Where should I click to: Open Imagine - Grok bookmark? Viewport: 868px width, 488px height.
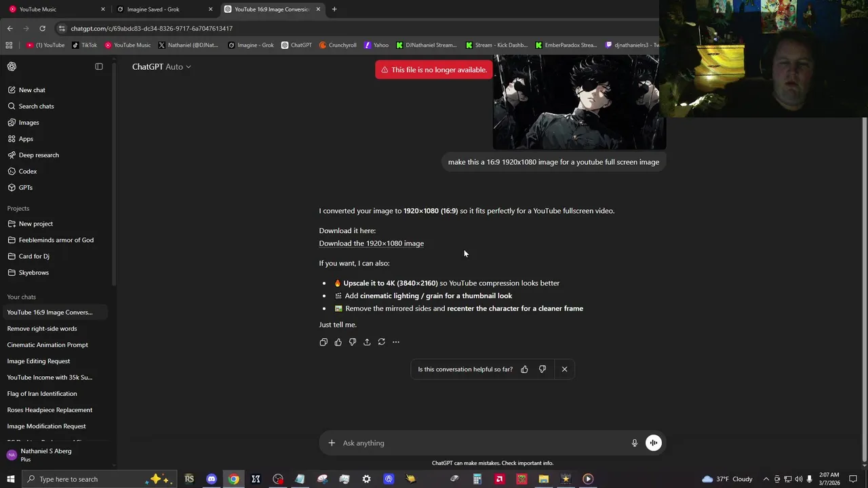pos(251,45)
